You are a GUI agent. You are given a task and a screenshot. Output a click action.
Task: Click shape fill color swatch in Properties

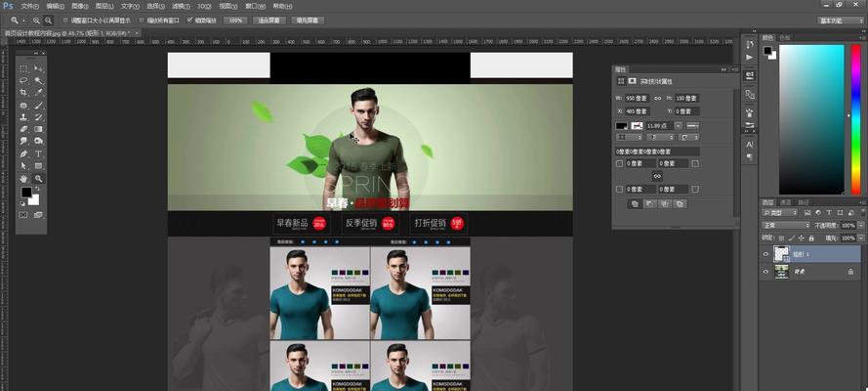point(622,126)
